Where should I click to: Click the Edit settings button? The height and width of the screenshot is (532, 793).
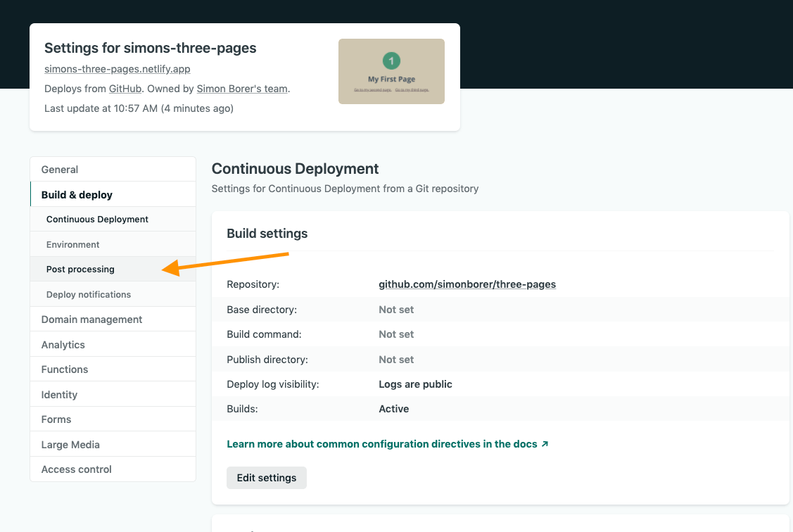pyautogui.click(x=267, y=478)
